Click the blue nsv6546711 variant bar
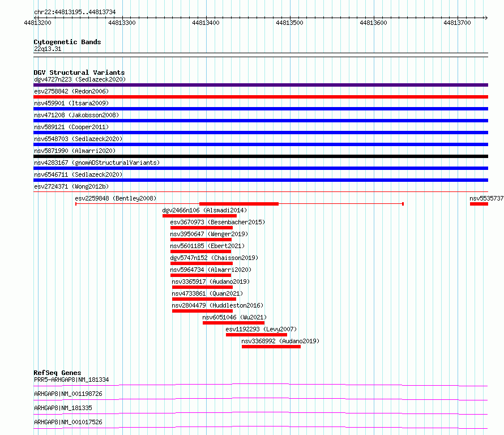The width and height of the screenshot is (504, 435). point(260,180)
